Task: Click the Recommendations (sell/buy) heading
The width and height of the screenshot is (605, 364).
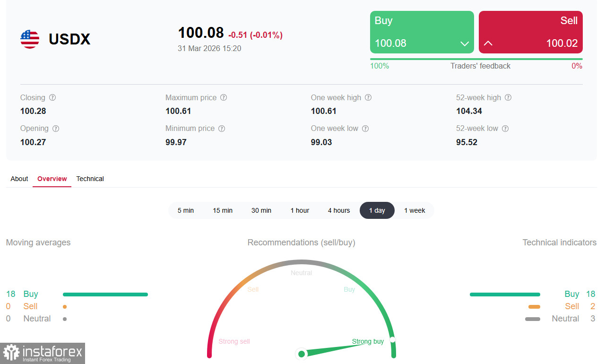Action: [302, 243]
